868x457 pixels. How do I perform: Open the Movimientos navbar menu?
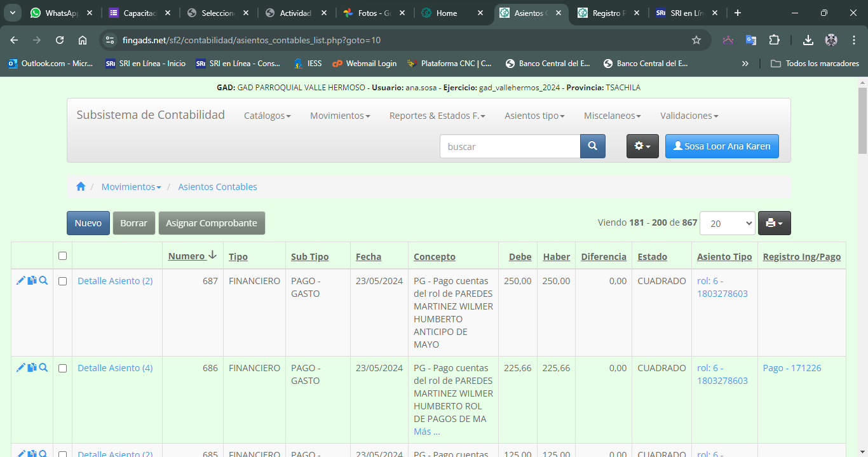point(340,116)
